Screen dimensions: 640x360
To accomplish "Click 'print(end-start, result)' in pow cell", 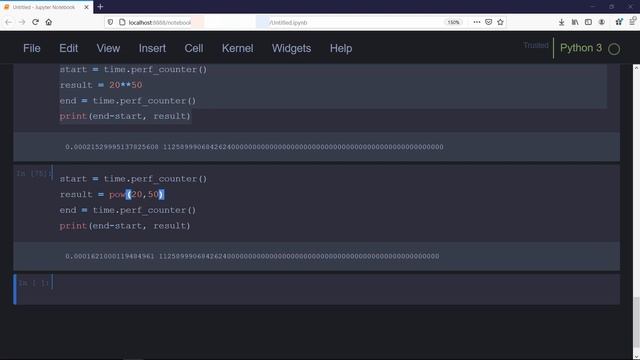I will pos(125,226).
